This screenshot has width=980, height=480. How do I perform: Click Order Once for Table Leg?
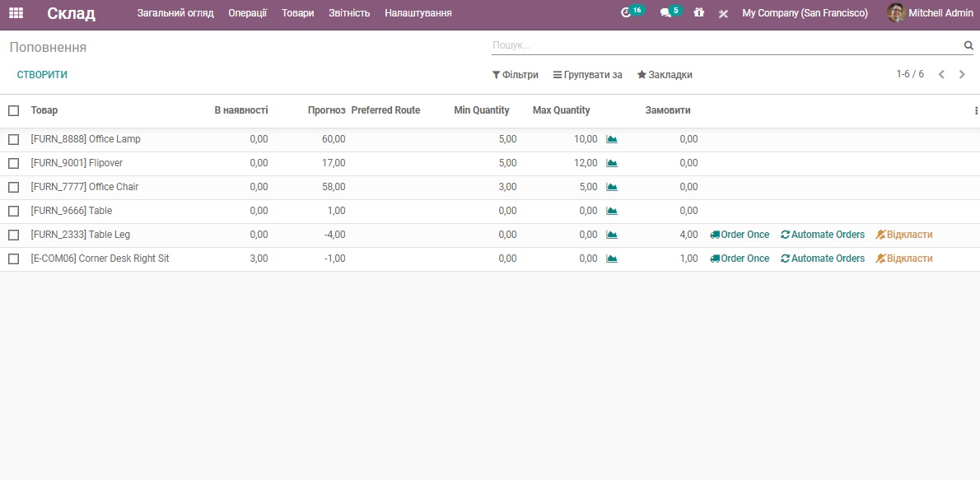pos(740,235)
